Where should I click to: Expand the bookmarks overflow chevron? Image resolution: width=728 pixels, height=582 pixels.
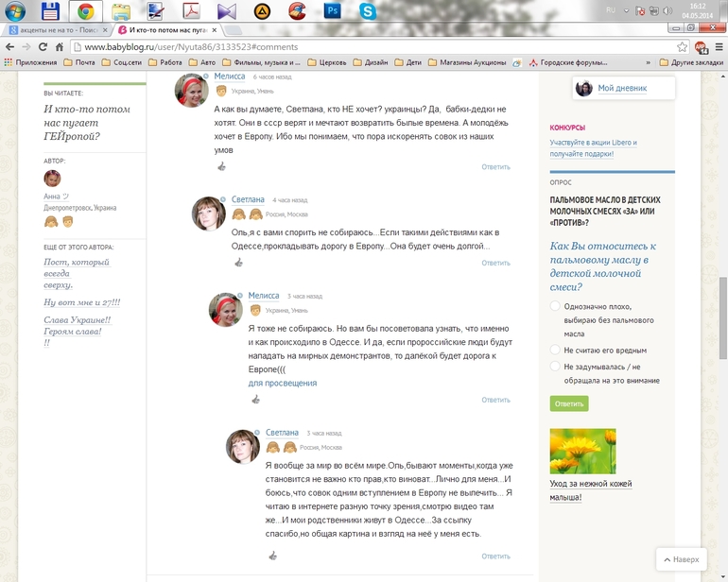coord(648,62)
